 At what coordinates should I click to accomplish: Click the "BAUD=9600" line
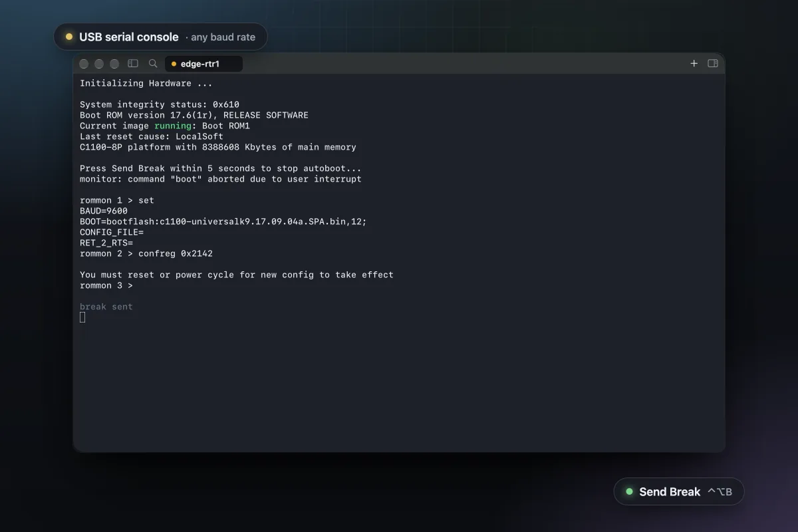(x=104, y=211)
